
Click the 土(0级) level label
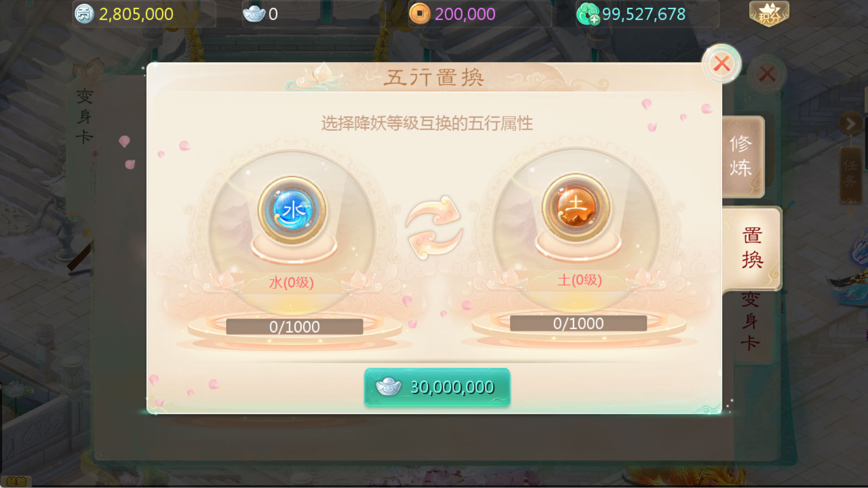pyautogui.click(x=579, y=280)
